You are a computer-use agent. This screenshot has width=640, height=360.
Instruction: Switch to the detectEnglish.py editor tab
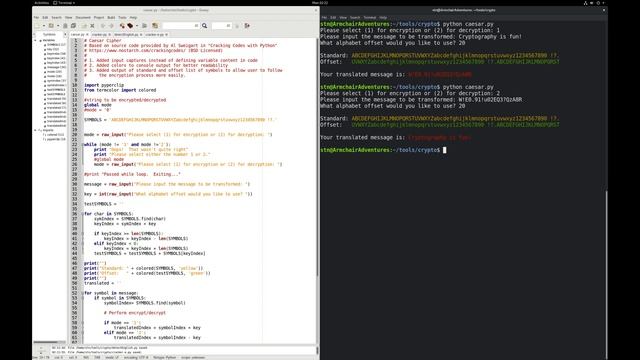point(126,35)
